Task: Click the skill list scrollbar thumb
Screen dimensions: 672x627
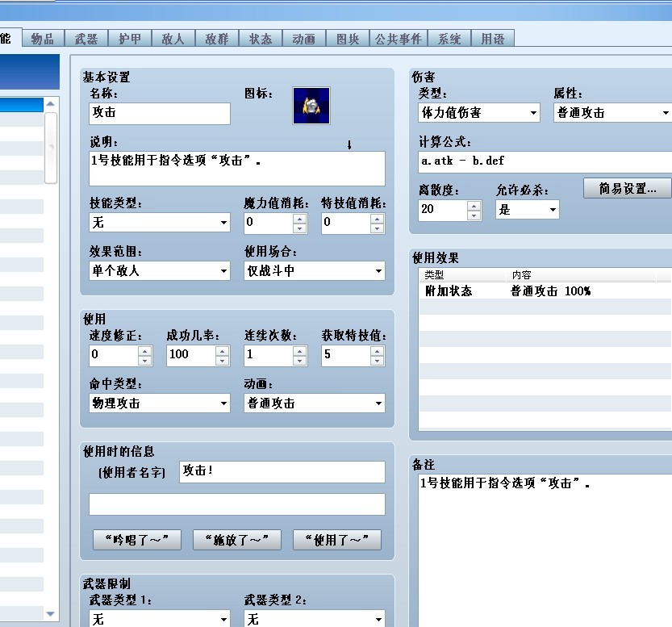Action: 51,148
